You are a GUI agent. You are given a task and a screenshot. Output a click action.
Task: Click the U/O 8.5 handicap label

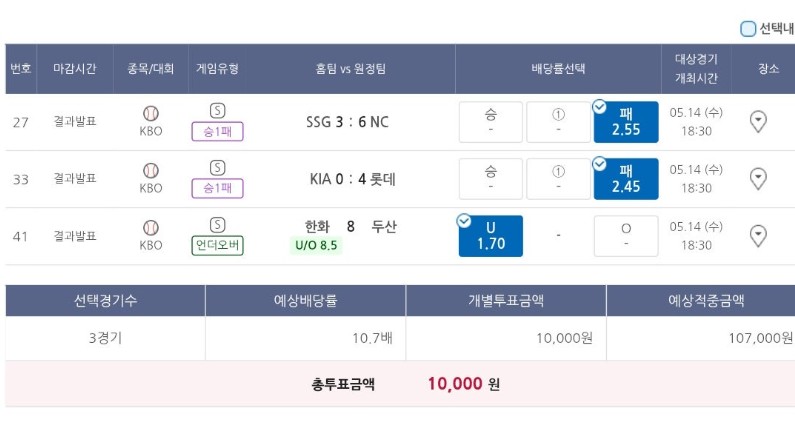pyautogui.click(x=316, y=245)
